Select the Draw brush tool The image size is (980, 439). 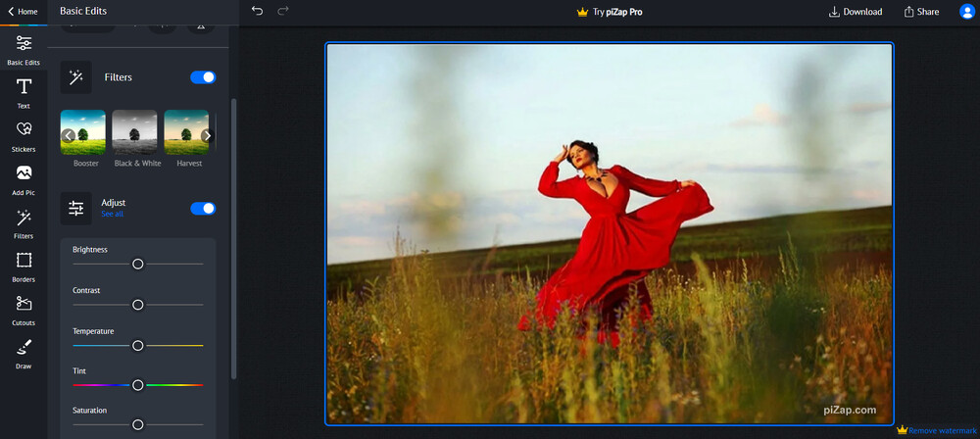point(24,354)
